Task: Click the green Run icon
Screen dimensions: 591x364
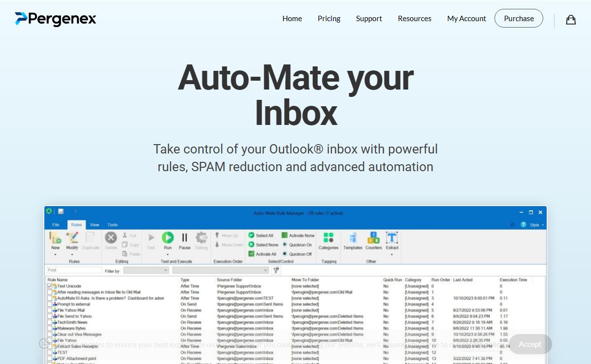Action: pyautogui.click(x=168, y=238)
